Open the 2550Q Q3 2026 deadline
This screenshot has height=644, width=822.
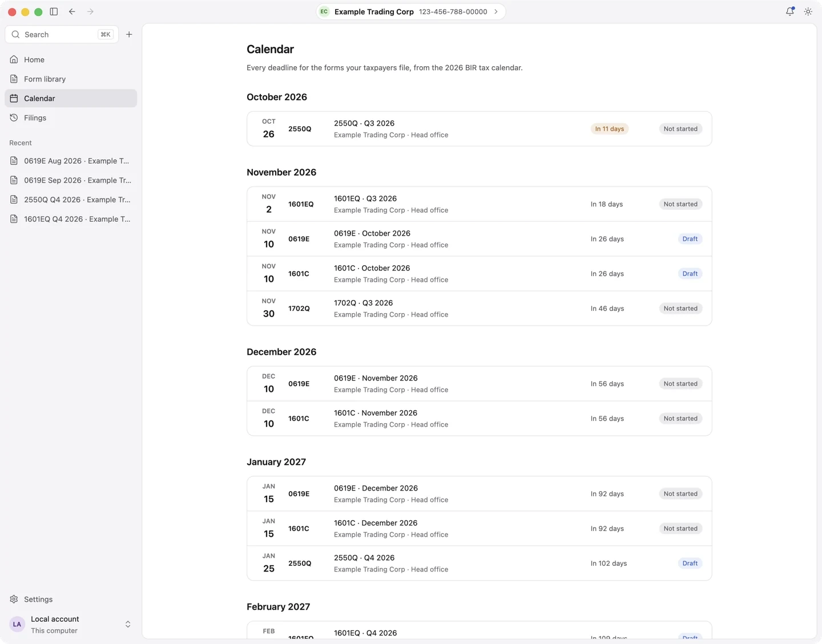pos(479,129)
